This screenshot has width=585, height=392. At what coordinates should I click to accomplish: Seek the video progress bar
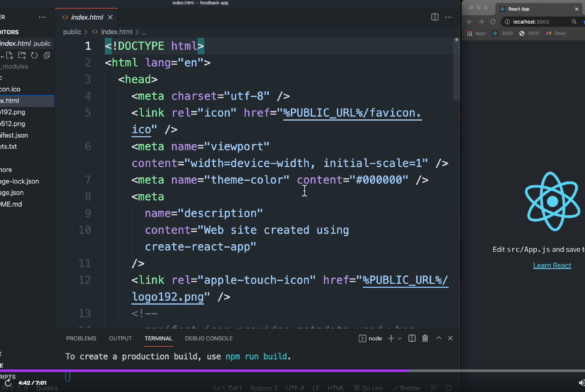click(292, 371)
